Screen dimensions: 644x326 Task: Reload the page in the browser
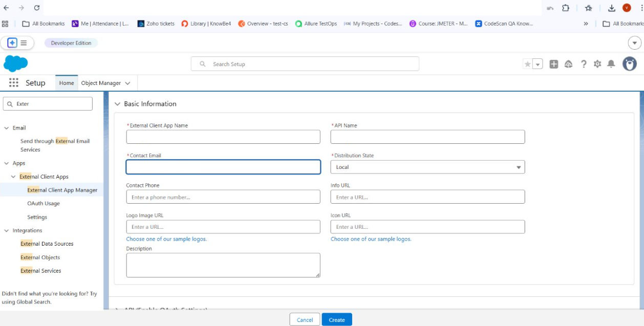(37, 8)
